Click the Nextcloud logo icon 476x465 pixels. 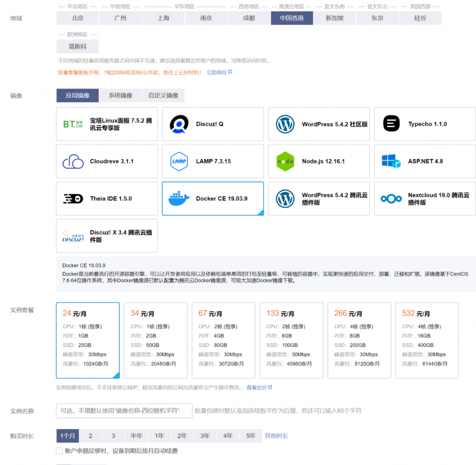coord(391,199)
